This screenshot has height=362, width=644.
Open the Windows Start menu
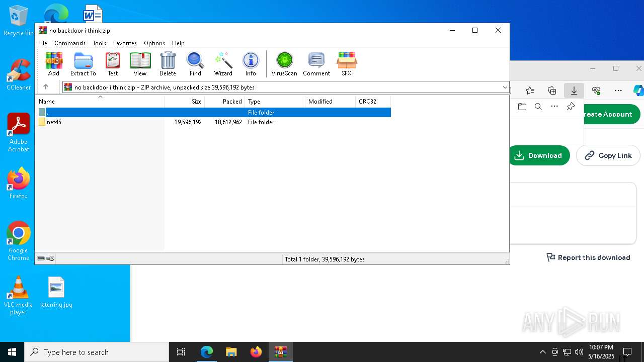pyautogui.click(x=12, y=352)
